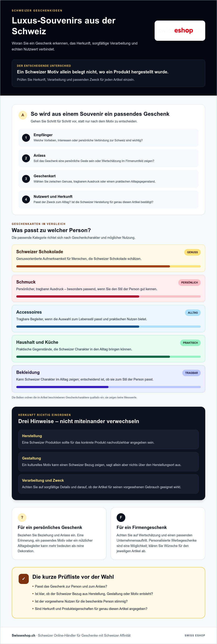
Task: Click the PERSÖNLICH tag on Schmuck card
Action: click(190, 282)
